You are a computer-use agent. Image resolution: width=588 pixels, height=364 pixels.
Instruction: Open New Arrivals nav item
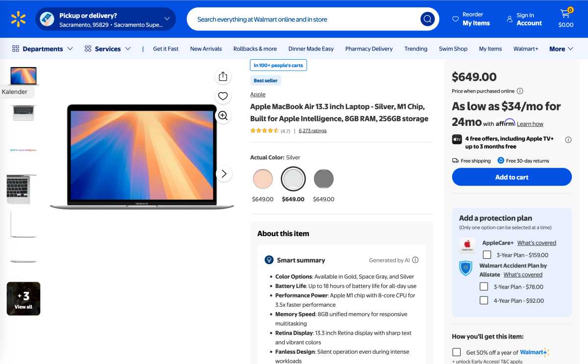206,49
